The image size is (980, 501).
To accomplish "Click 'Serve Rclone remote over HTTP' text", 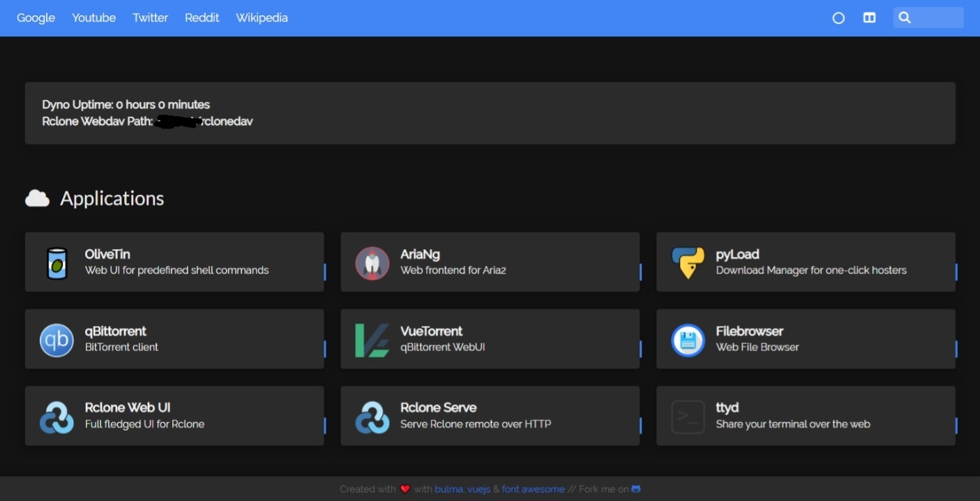I will (476, 424).
